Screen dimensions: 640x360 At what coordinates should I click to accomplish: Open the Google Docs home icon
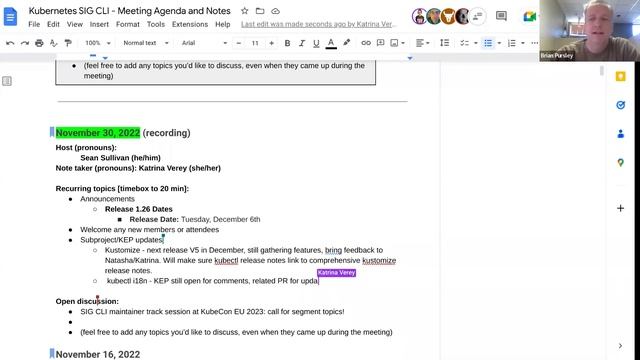pyautogui.click(x=10, y=17)
